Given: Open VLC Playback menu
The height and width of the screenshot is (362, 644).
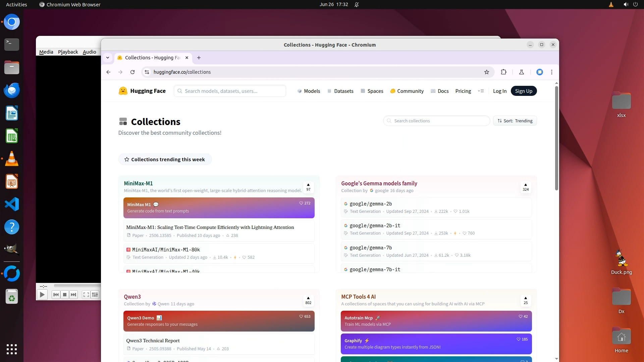Looking at the screenshot, I should [68, 52].
